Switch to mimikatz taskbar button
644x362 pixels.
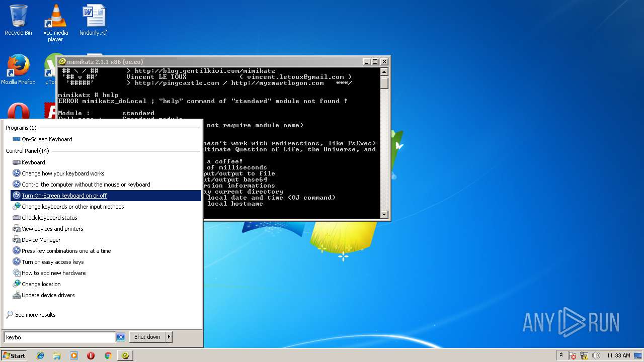[125, 355]
